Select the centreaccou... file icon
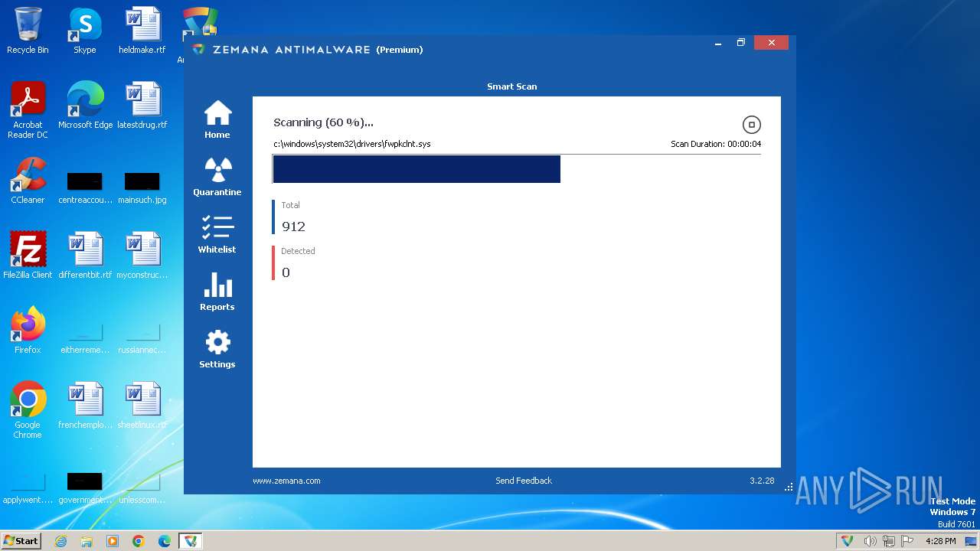Screen dimensions: 980x551 tap(85, 187)
